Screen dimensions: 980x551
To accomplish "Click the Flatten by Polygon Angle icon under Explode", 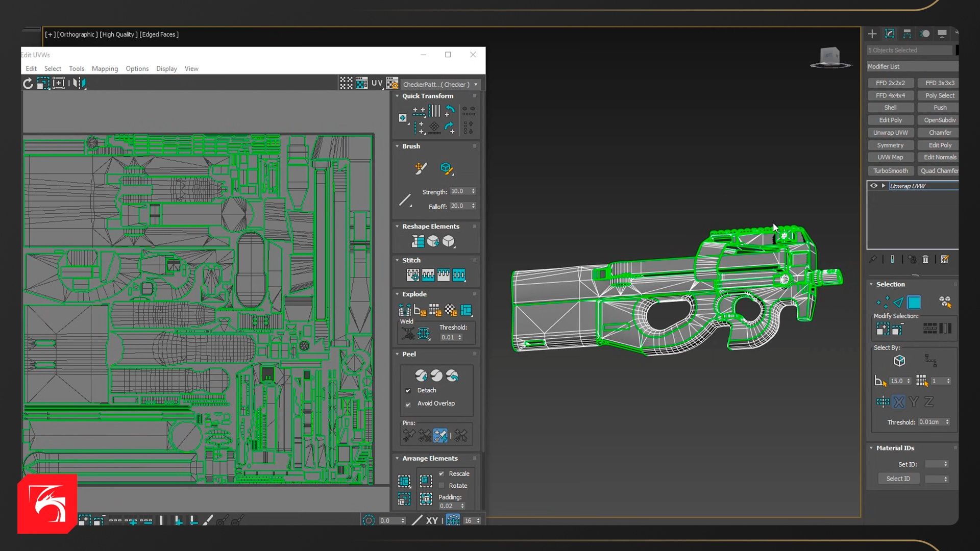I will 420,310.
